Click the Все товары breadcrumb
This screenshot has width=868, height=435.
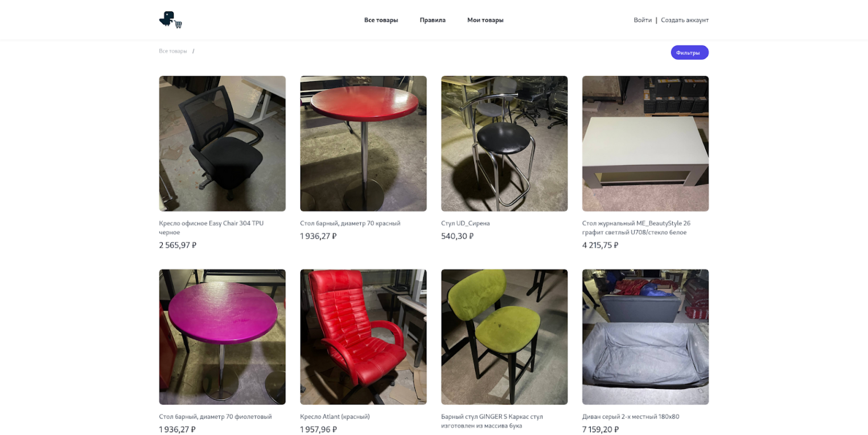pyautogui.click(x=173, y=51)
